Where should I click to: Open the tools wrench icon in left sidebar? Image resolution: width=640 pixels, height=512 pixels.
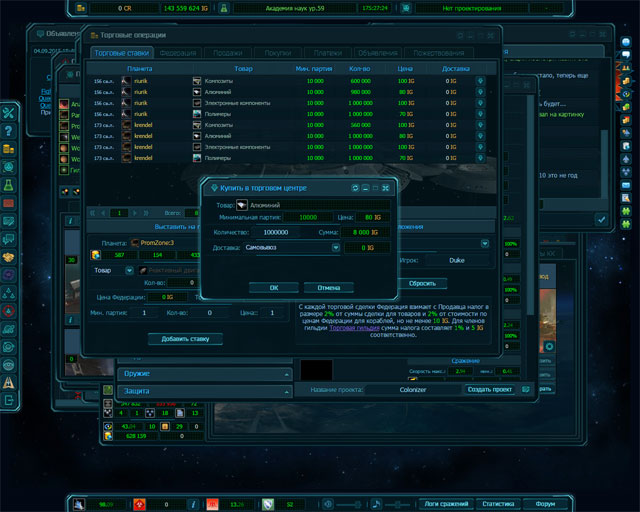pyautogui.click(x=9, y=113)
